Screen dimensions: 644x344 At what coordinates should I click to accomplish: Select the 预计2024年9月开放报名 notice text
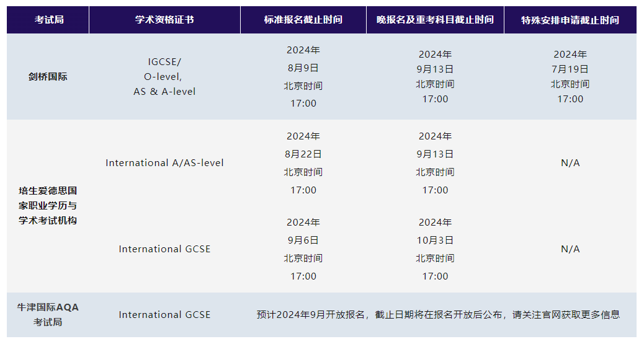(x=438, y=315)
